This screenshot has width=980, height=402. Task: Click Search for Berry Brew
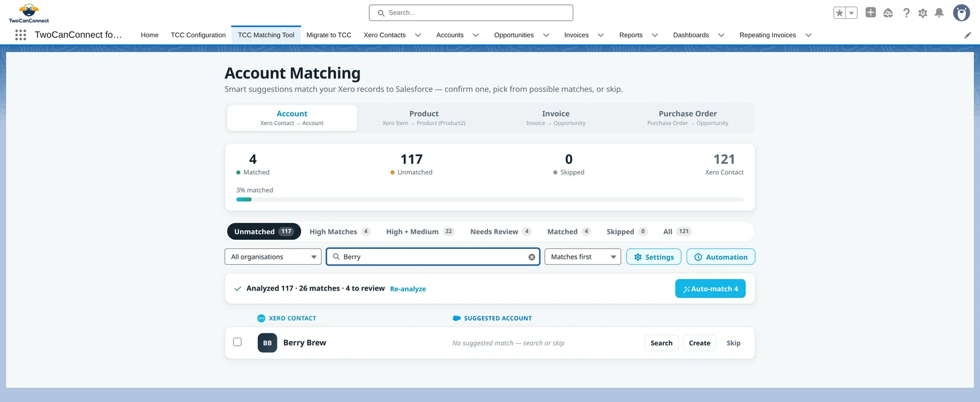pos(661,343)
